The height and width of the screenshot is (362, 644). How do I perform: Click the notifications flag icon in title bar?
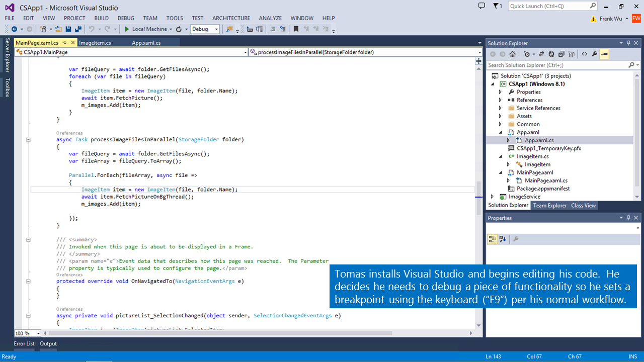(x=497, y=6)
